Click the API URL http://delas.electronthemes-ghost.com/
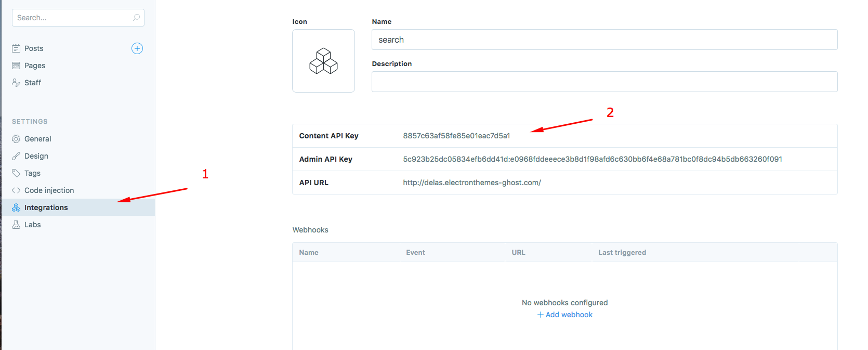This screenshot has width=868, height=350. (472, 183)
